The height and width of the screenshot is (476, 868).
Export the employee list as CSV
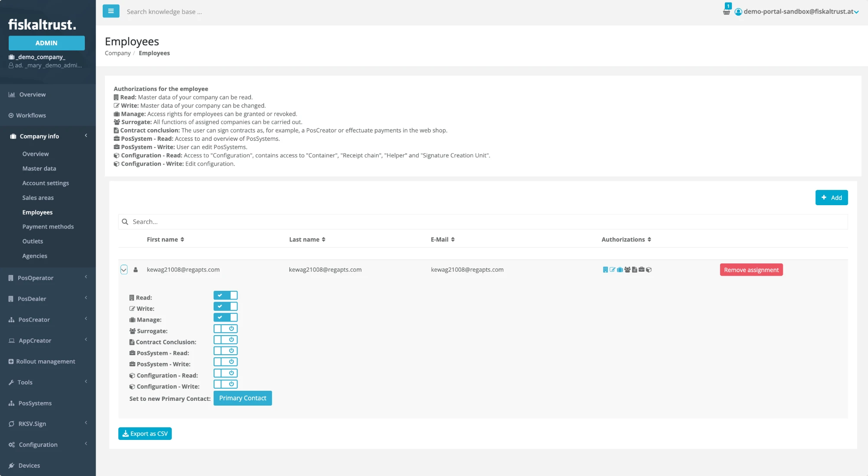coord(145,434)
